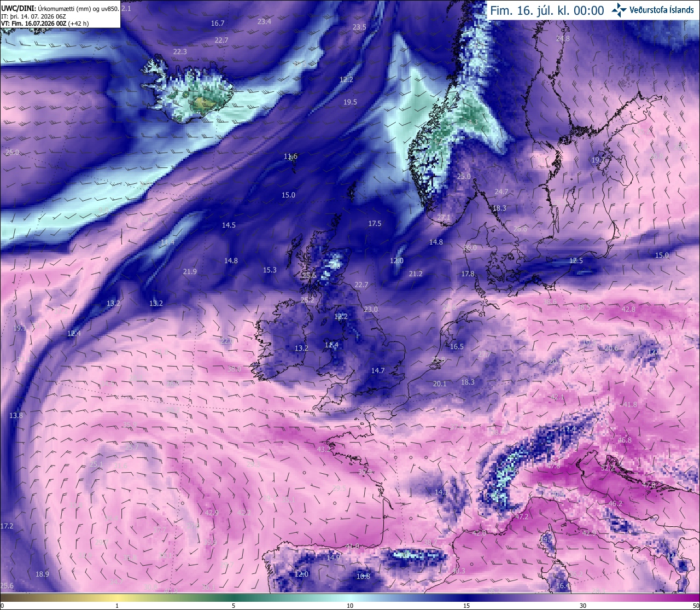Click the 43.2 value label near Brittany

(x=324, y=450)
